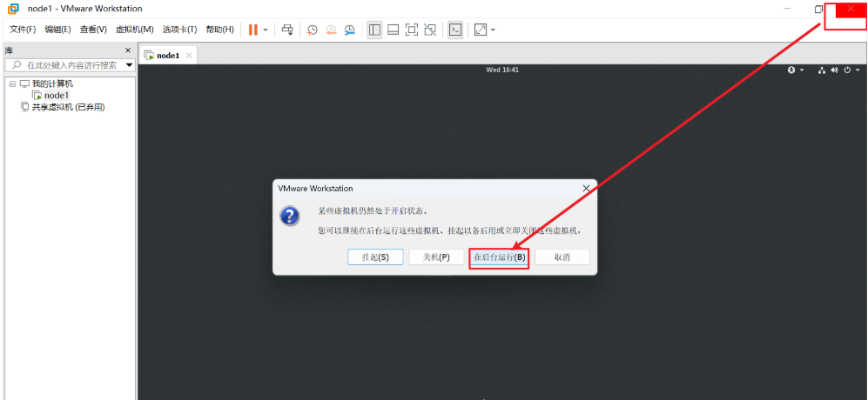Screen dimensions: 868x400
Task: Click the guest accessibility icon
Action: click(791, 70)
